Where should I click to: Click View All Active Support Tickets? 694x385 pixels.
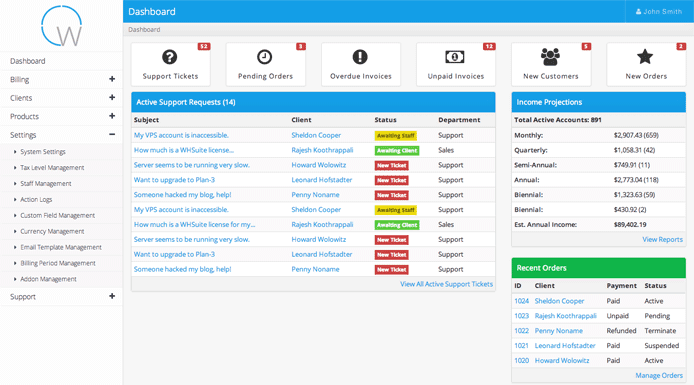coord(446,284)
